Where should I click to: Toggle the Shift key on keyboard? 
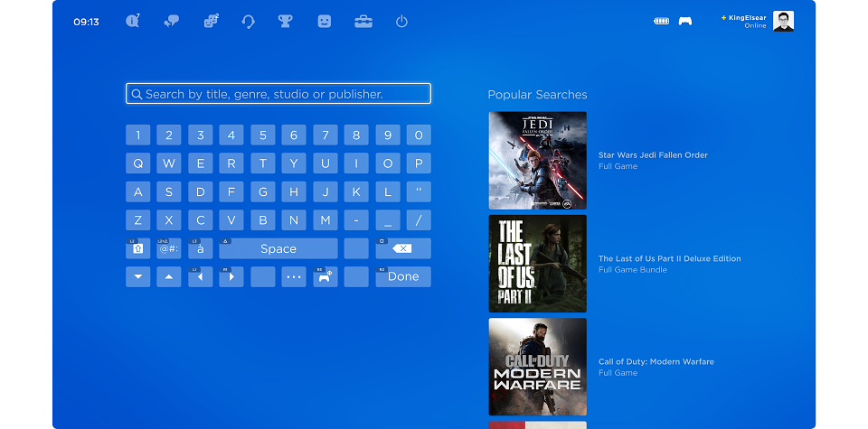coord(137,248)
